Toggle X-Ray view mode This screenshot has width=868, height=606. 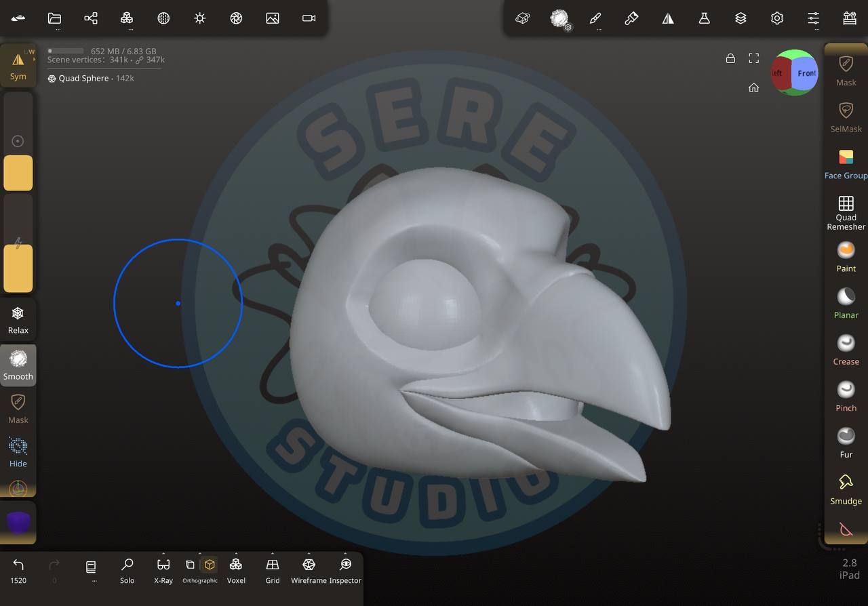(163, 569)
